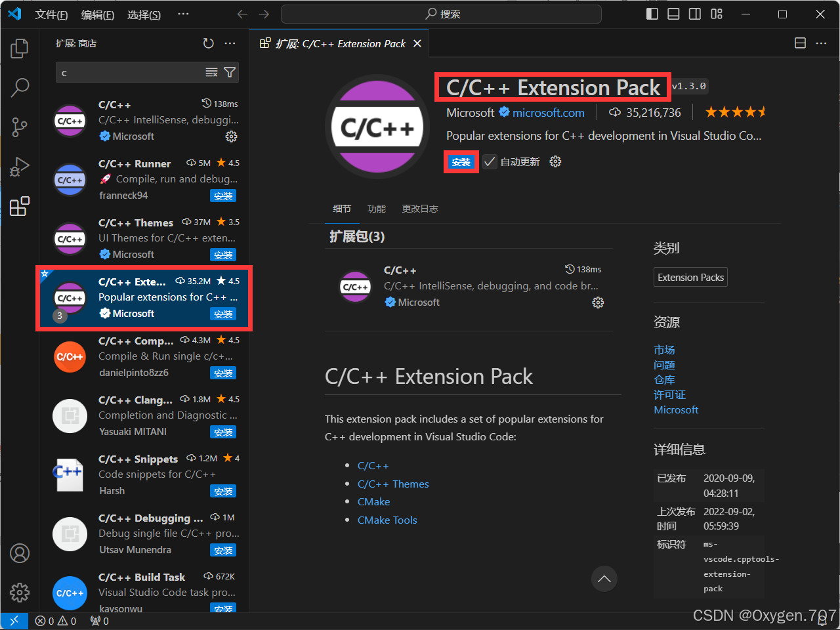
Task: Open the Manage gear in activity bar
Action: (20, 593)
